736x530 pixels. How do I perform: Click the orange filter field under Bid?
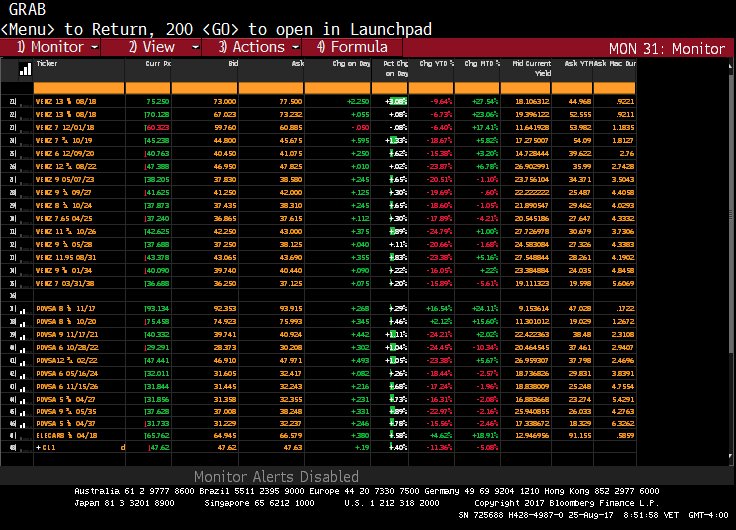pyautogui.click(x=204, y=88)
